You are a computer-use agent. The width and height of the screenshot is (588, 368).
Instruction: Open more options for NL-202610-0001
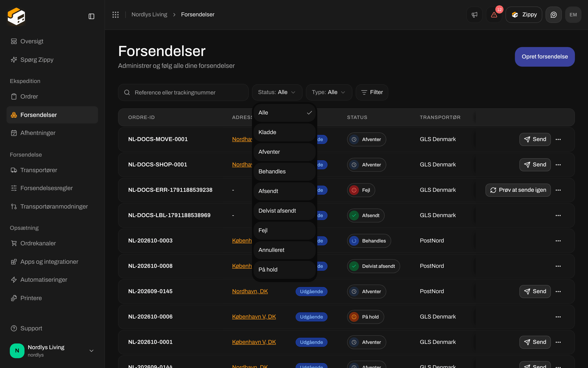pyautogui.click(x=558, y=342)
